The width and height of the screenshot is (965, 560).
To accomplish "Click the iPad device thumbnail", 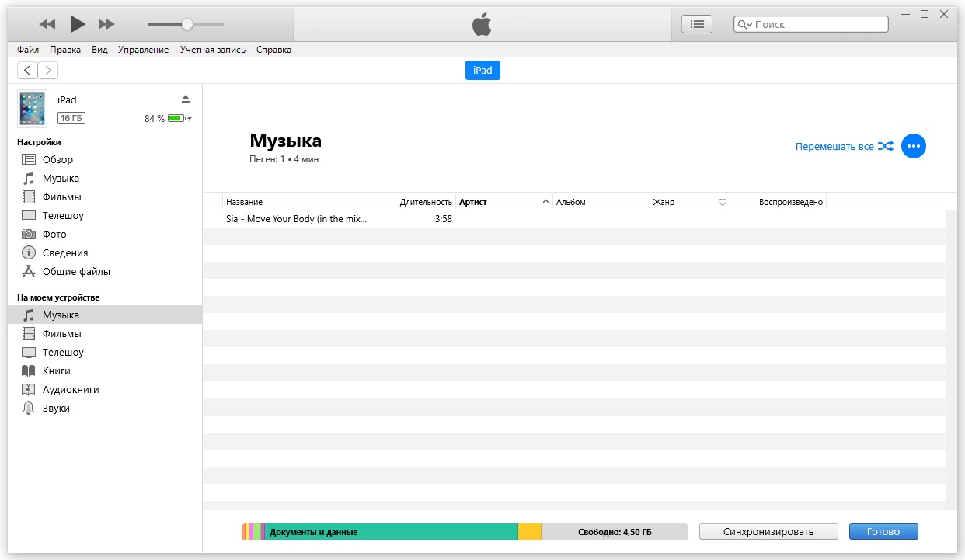I will (33, 109).
